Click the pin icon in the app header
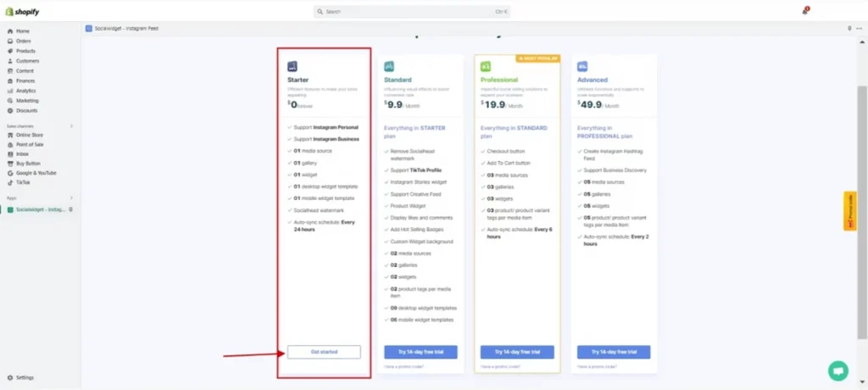The image size is (868, 390). pyautogui.click(x=849, y=28)
